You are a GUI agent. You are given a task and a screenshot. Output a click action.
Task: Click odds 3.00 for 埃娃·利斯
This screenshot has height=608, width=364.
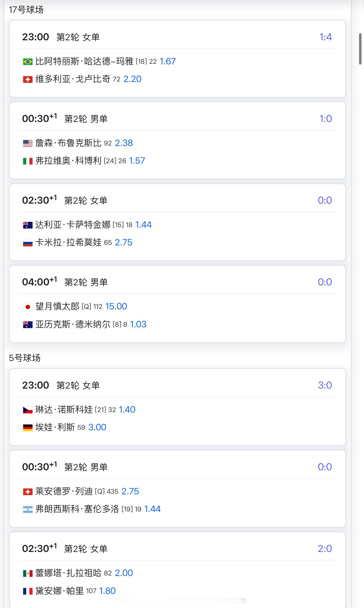[x=97, y=427]
